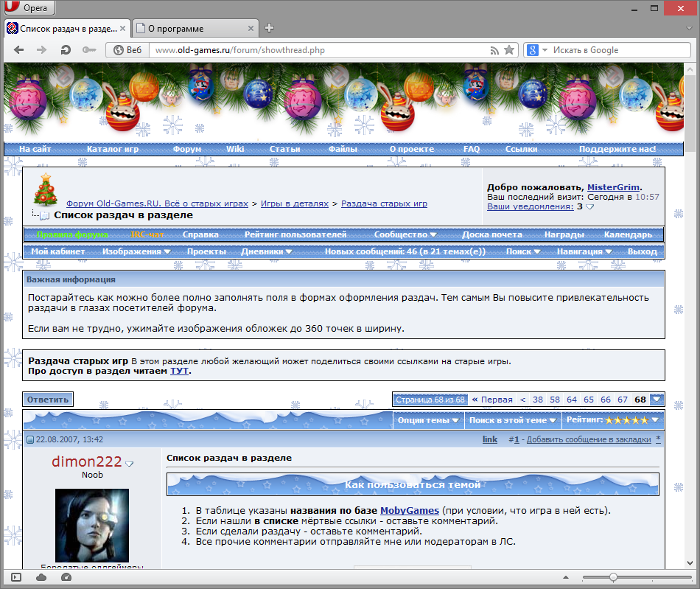Click 'Выход' to log out
Image resolution: width=700 pixels, height=589 pixels.
click(643, 251)
